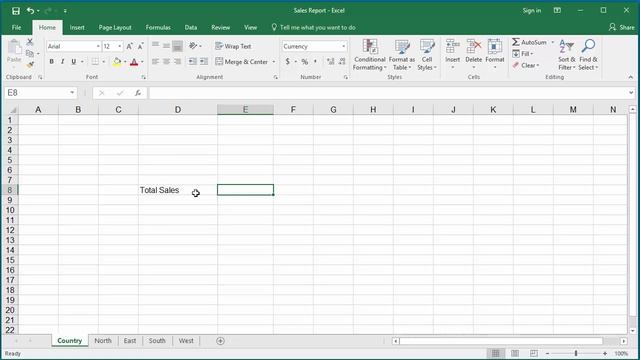Open the font size dropdown

[x=120, y=47]
